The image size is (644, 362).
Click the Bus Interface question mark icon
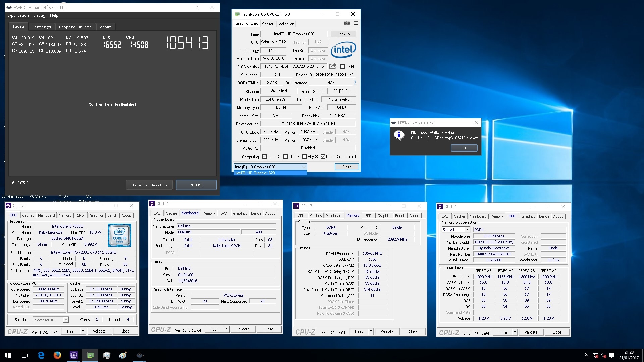coord(355,83)
